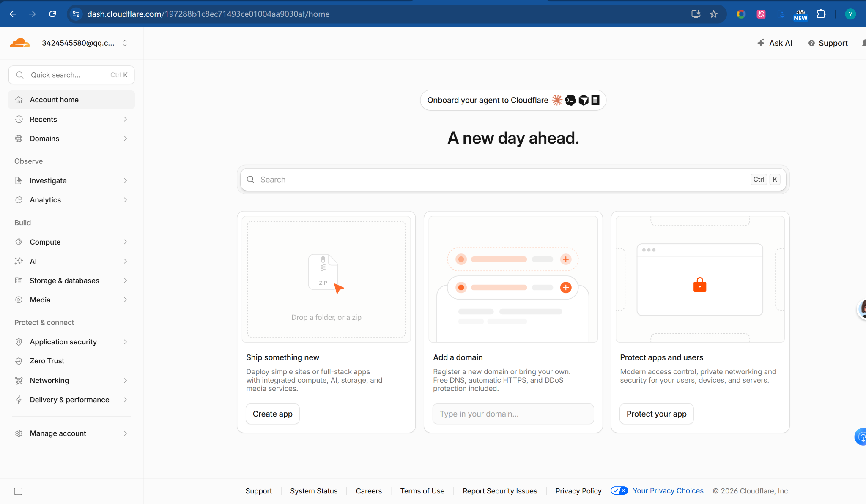This screenshot has height=504, width=866.
Task: Click the Account home house icon
Action: 19,100
